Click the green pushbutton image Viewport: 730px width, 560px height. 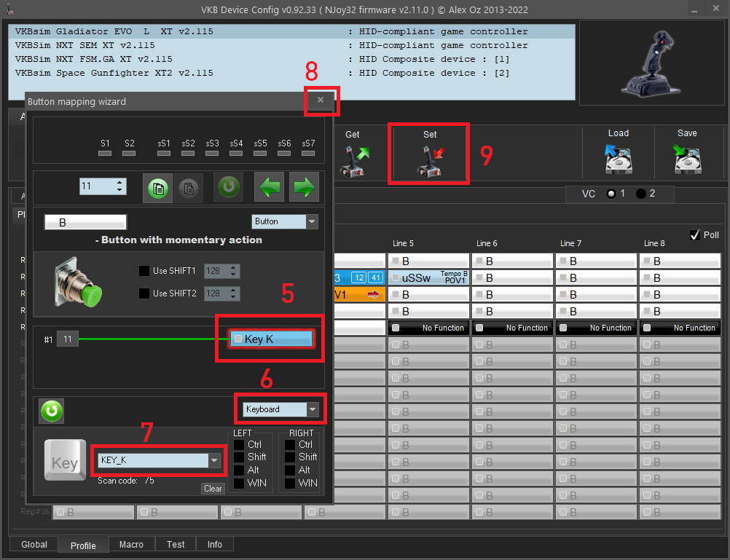click(x=78, y=283)
